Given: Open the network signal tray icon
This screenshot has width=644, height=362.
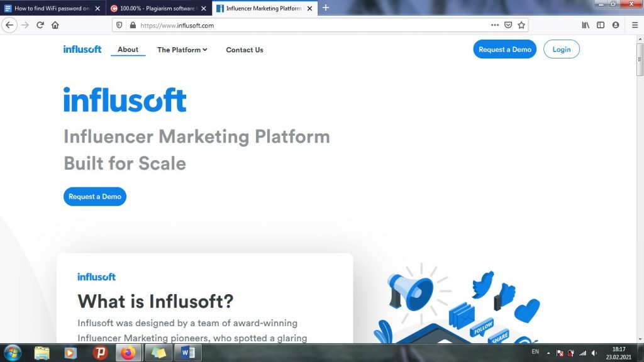Looking at the screenshot, I should (582, 353).
